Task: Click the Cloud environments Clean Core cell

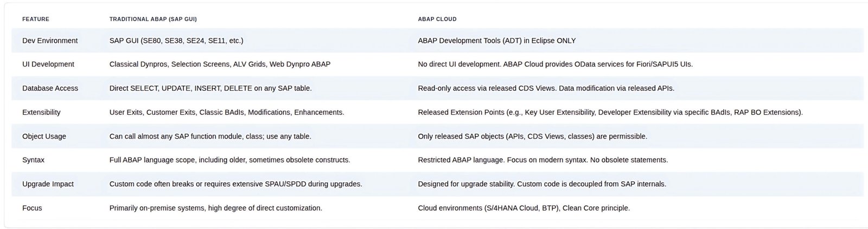Action: (524, 208)
